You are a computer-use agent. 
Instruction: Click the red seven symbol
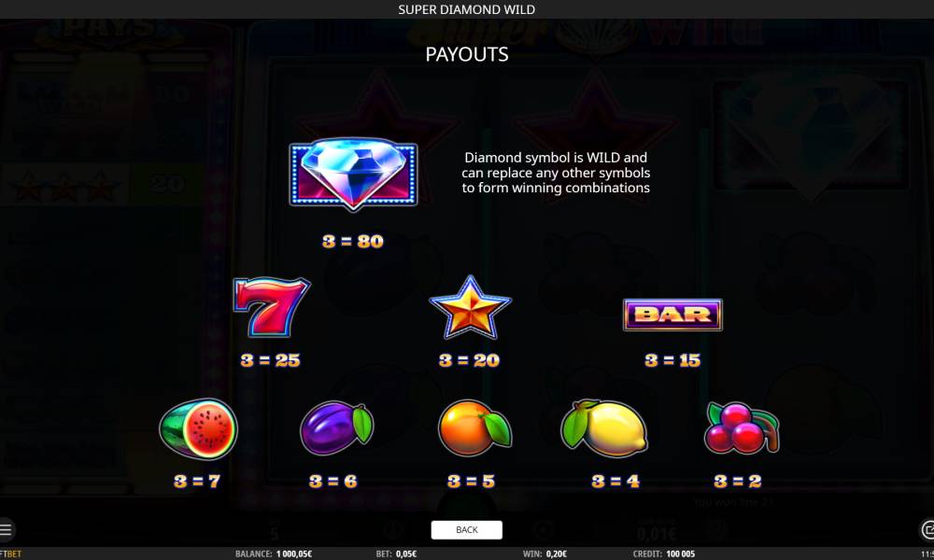271,307
